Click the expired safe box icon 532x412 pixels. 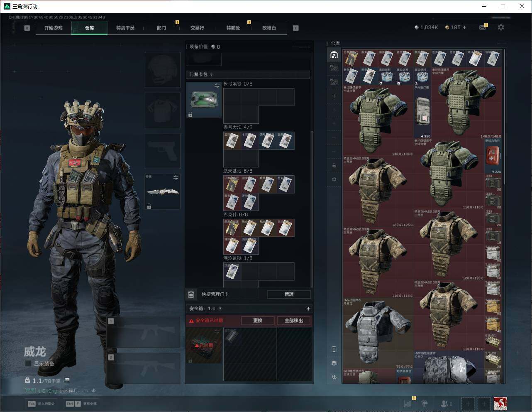(203, 346)
